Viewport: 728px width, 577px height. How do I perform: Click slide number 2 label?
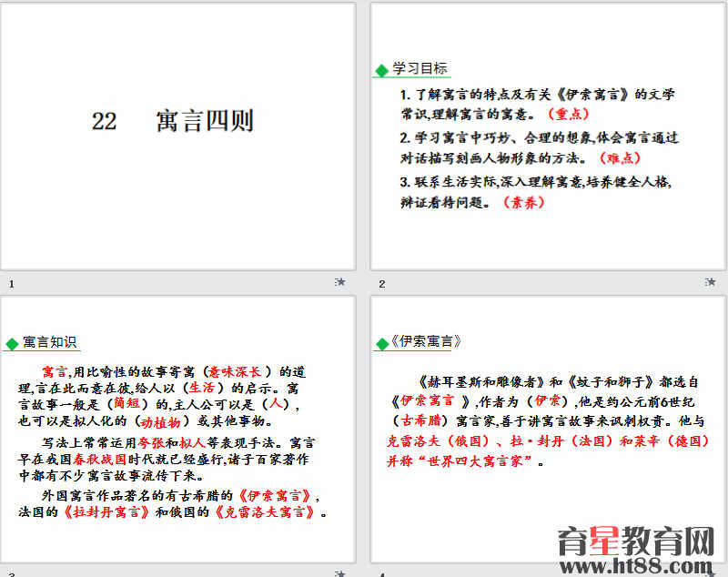pyautogui.click(x=382, y=284)
